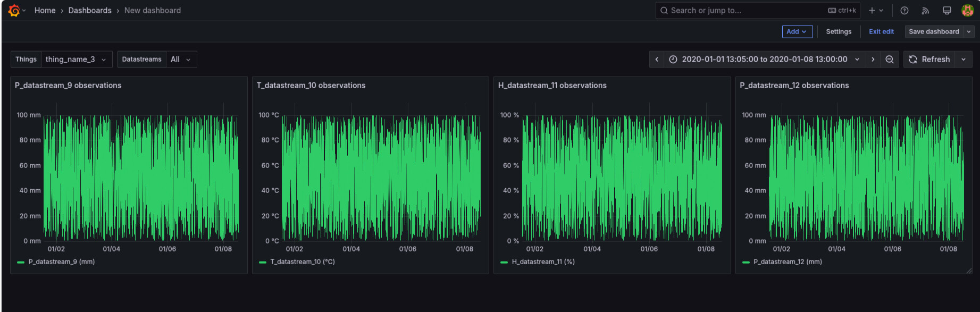Shift time range forward with right arrow

click(x=873, y=60)
